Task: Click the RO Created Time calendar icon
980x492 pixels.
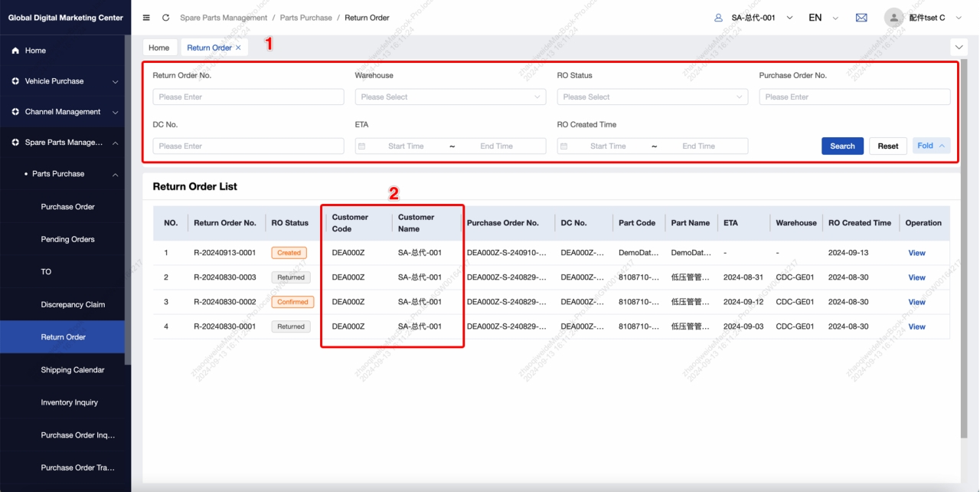Action: pos(564,146)
